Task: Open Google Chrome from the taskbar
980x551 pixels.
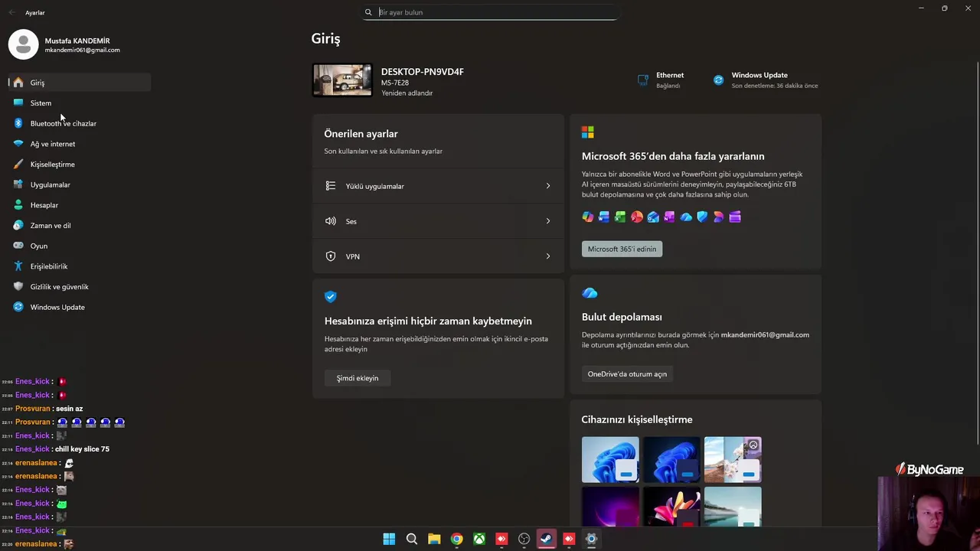Action: click(456, 539)
